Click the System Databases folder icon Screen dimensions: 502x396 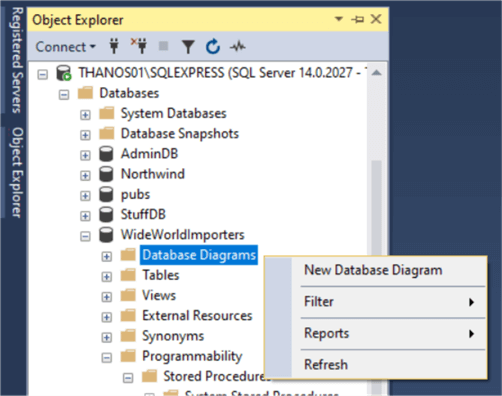click(x=107, y=113)
